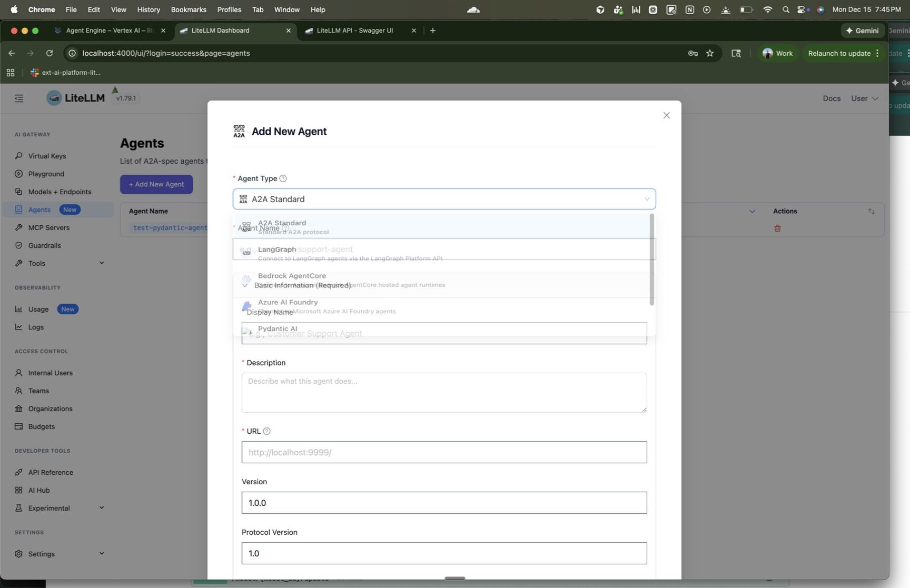Open the test-pydantic-agent link
The width and height of the screenshot is (910, 588).
pyautogui.click(x=170, y=228)
